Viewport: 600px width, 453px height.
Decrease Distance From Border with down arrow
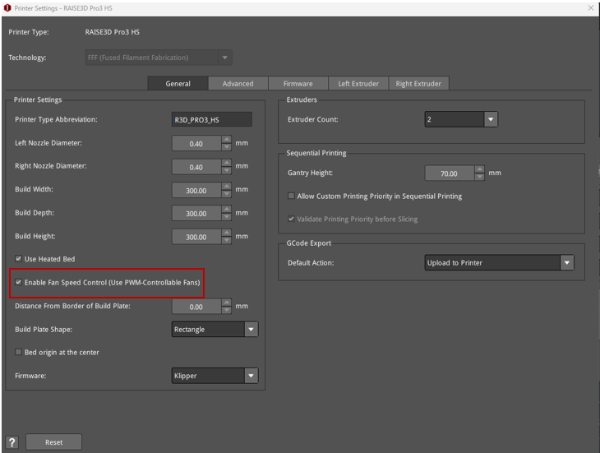tap(227, 311)
